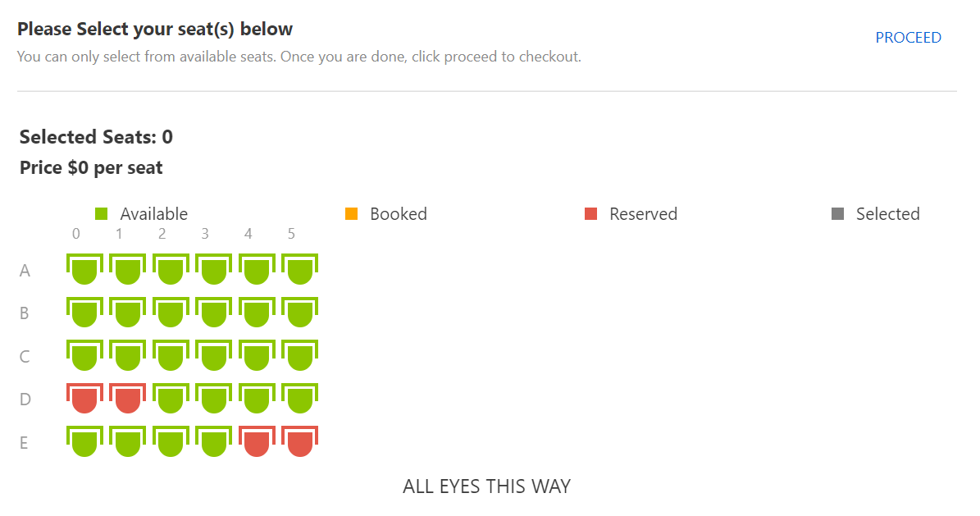Select available seat A0

84,269
